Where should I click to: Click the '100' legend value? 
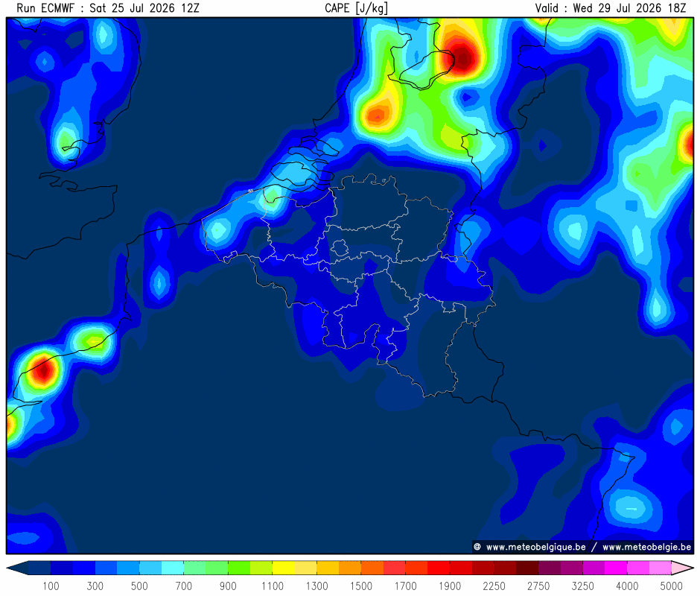(x=51, y=586)
